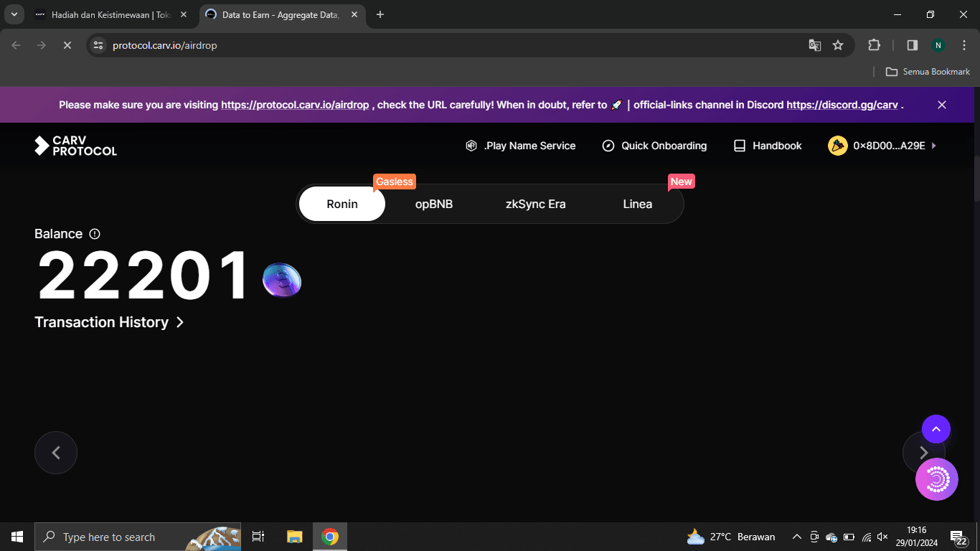
Task: Click the purple scroll-to-top arrow button
Action: tap(936, 429)
